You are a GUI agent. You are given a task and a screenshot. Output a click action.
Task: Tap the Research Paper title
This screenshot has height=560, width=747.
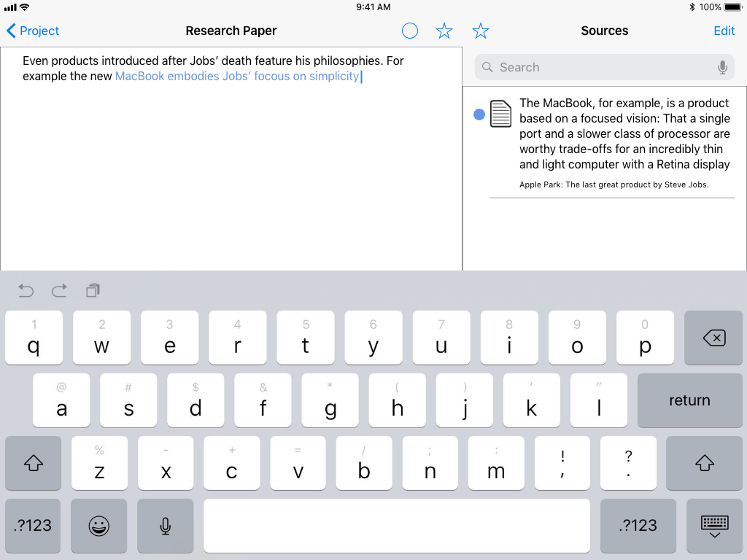pos(231,31)
